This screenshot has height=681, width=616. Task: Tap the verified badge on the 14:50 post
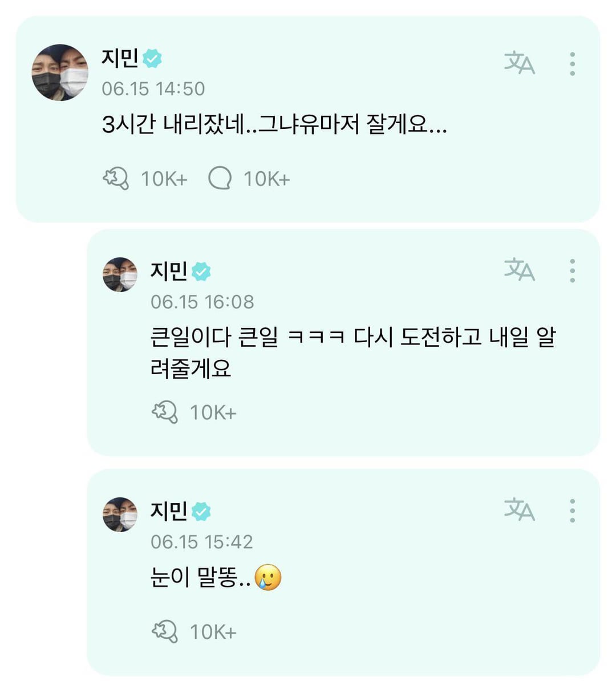click(x=152, y=58)
